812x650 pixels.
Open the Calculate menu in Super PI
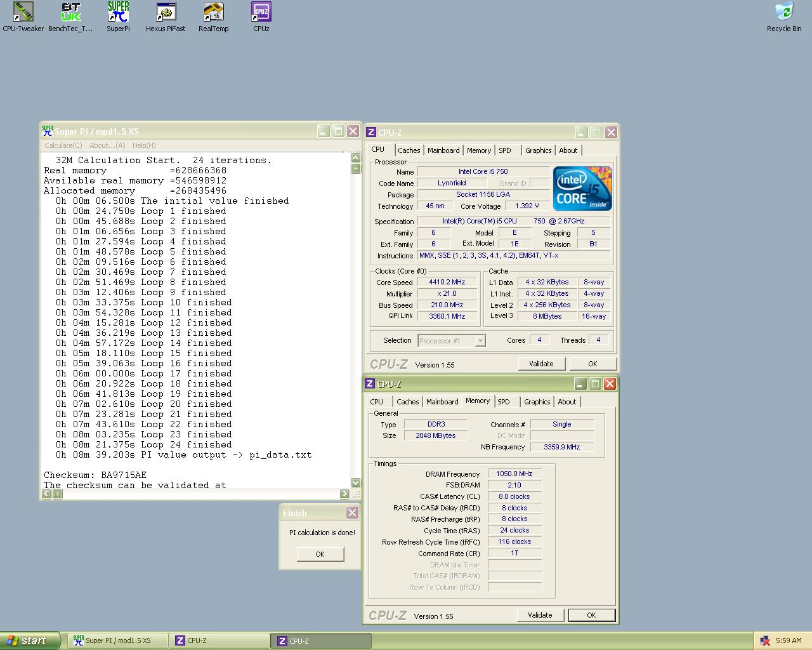[63, 145]
